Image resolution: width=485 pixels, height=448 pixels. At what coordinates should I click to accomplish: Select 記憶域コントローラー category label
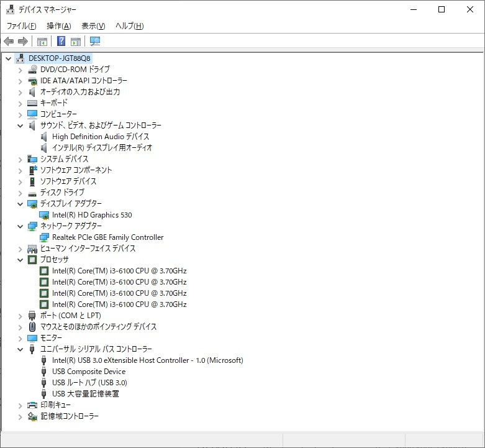tap(70, 416)
